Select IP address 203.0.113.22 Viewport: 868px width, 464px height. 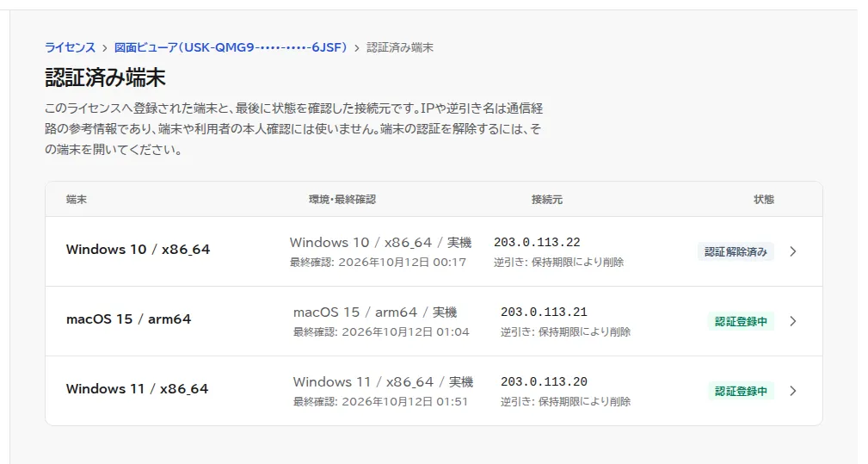[x=537, y=243]
